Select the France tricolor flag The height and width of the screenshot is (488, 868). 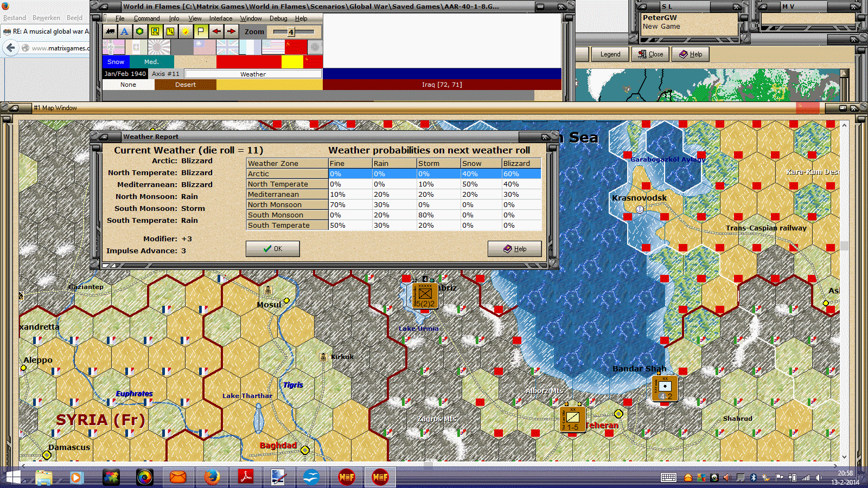tap(250, 47)
